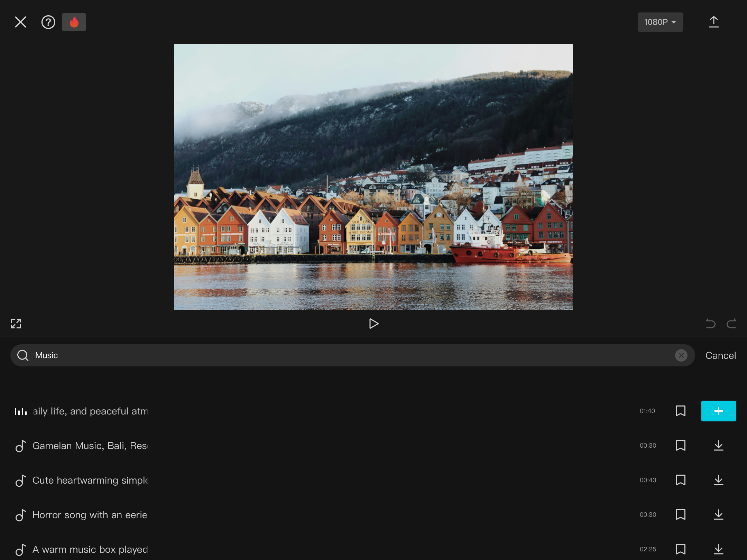747x560 pixels.
Task: Click the bookmark icon on Cute heartwarming track
Action: click(x=681, y=479)
